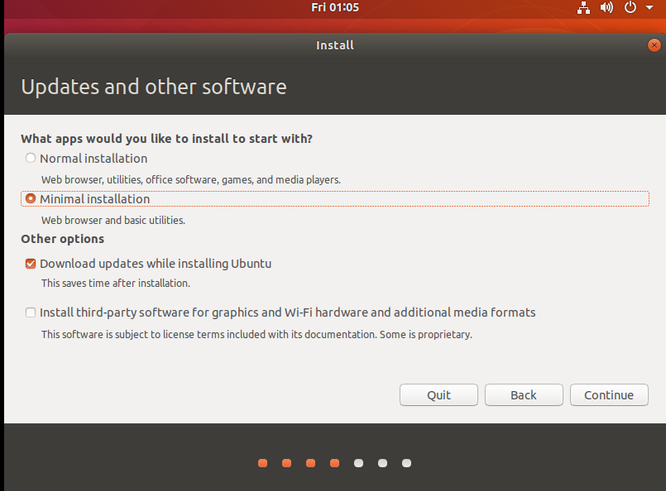Click Continue to proceed with installation
This screenshot has height=491, width=666.
609,395
